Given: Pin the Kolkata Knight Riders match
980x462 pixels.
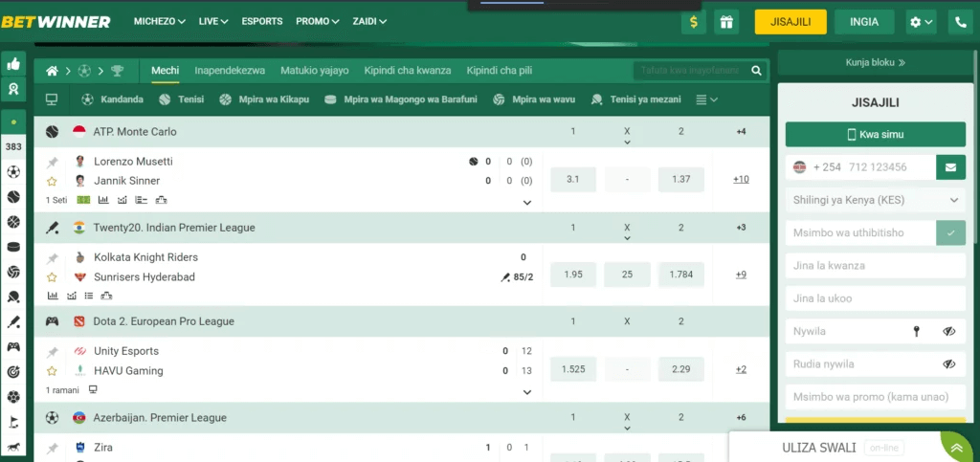Looking at the screenshot, I should coord(53,258).
